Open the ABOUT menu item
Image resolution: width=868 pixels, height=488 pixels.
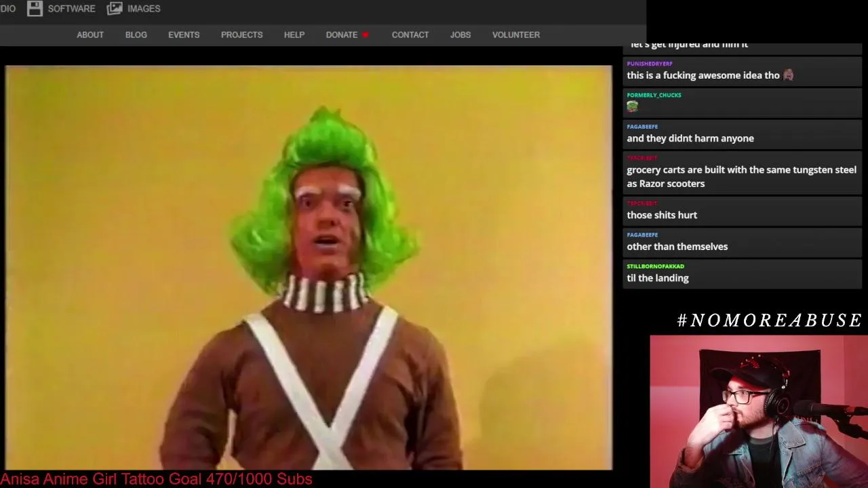point(90,35)
